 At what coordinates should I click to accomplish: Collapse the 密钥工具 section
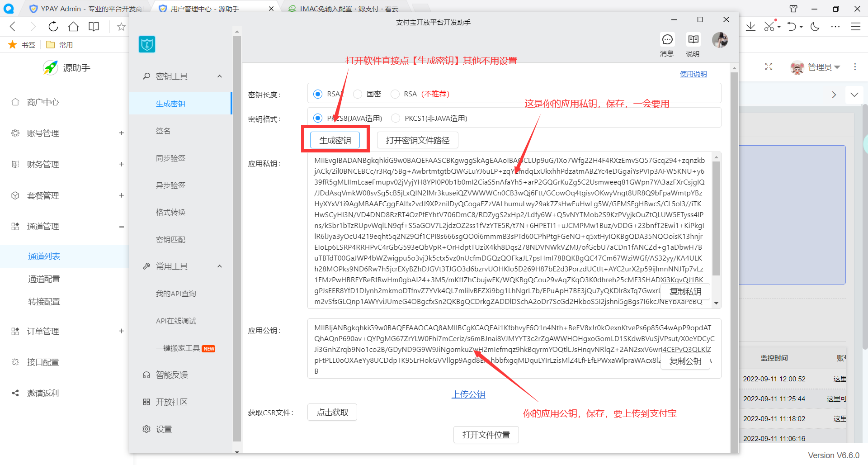220,76
